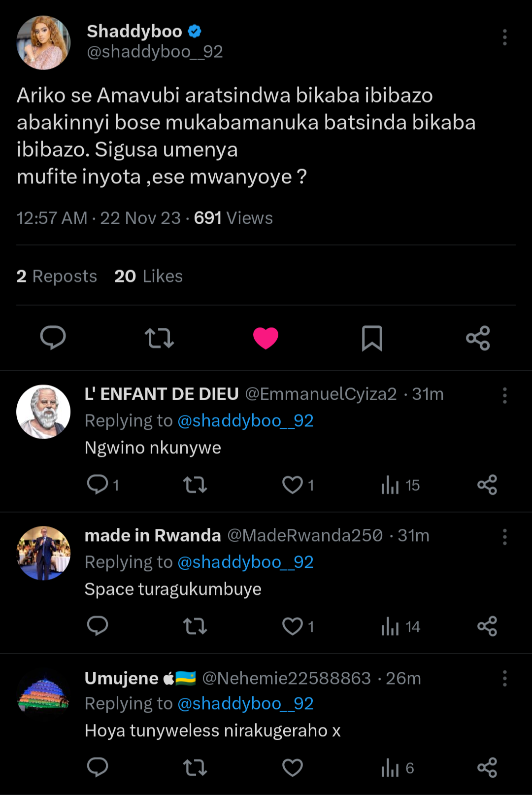Open more options on made in Rwanda reply
This screenshot has width=532, height=795.
coord(504,537)
